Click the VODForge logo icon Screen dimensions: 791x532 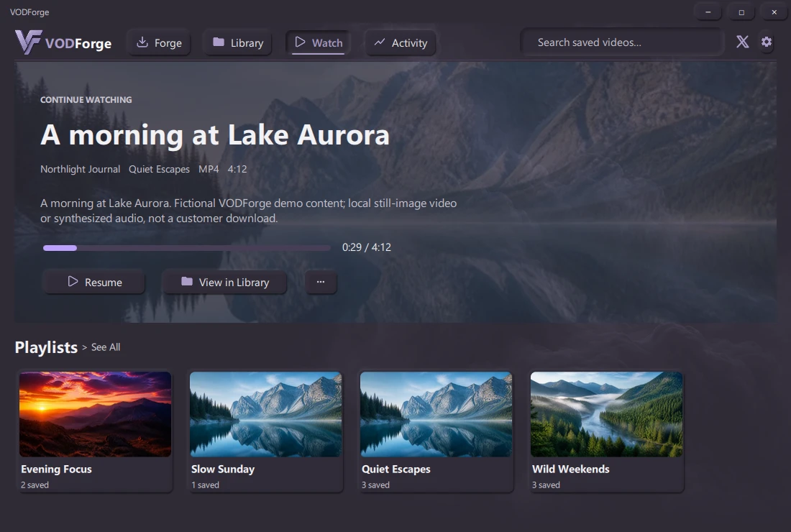[28, 42]
